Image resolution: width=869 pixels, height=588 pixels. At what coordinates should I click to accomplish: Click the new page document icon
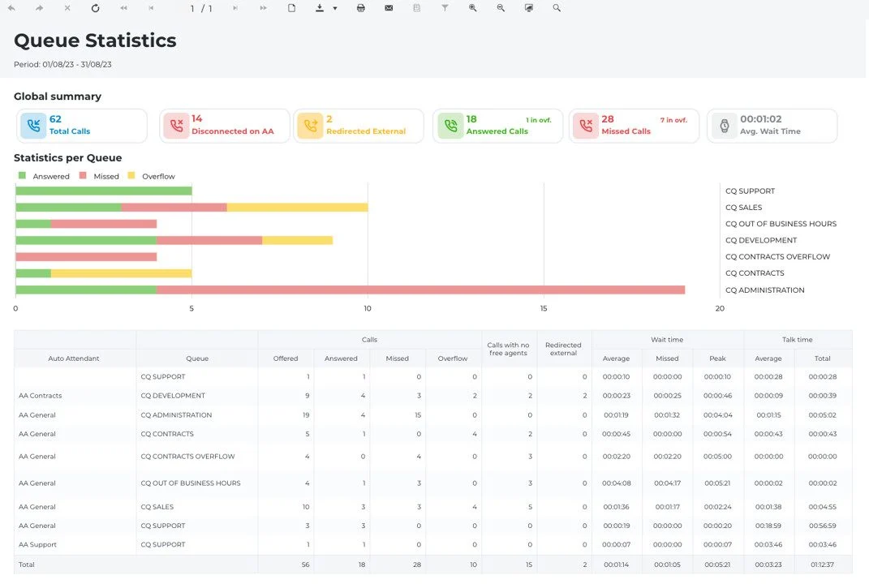pyautogui.click(x=291, y=8)
